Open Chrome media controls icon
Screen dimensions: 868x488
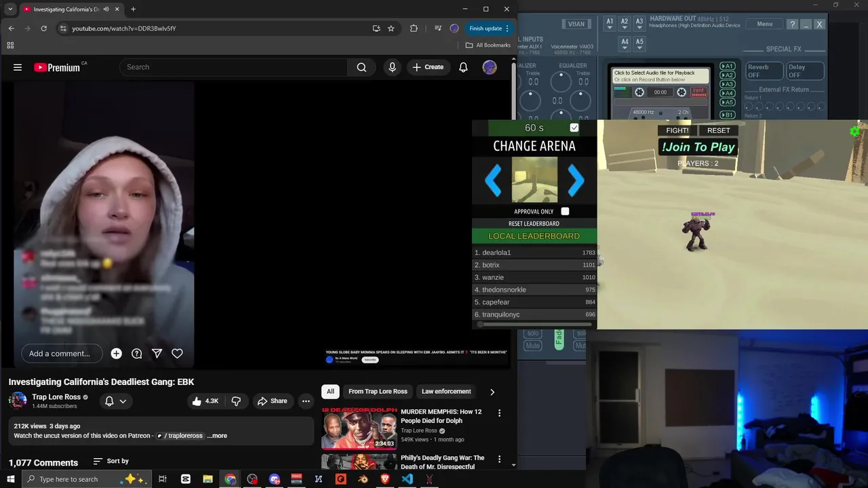tap(438, 28)
